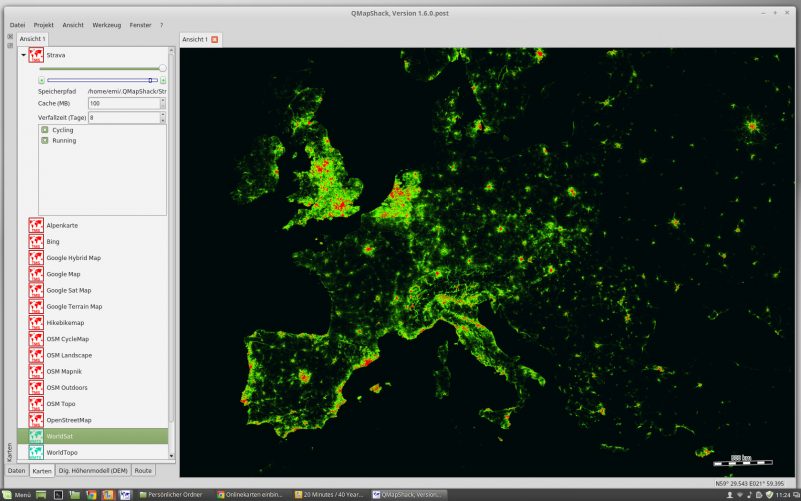
Task: Toggle the Running layer checkbox
Action: coord(45,141)
